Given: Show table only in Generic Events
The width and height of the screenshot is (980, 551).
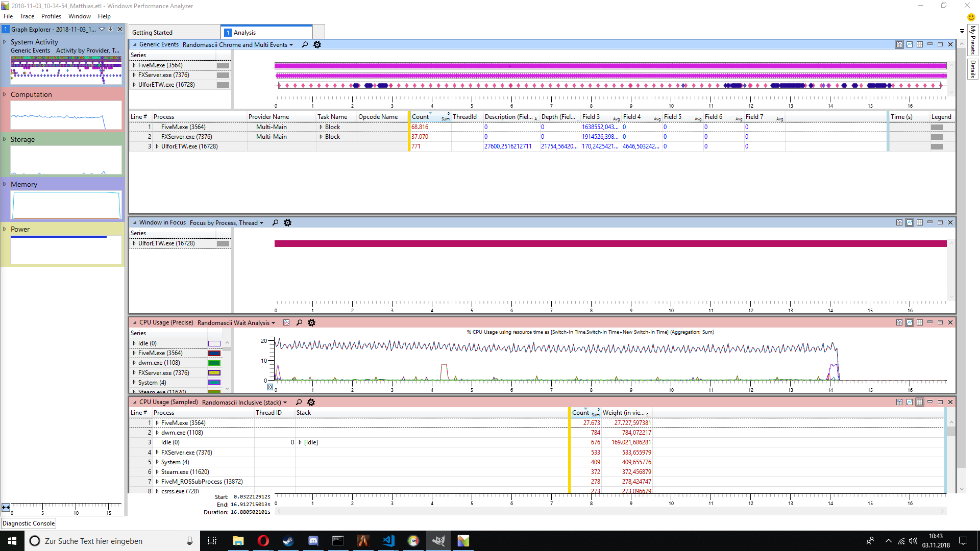Looking at the screenshot, I should [920, 45].
